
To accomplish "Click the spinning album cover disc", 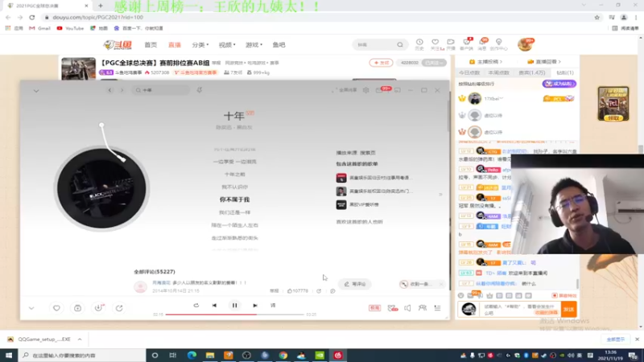I will coord(101,188).
